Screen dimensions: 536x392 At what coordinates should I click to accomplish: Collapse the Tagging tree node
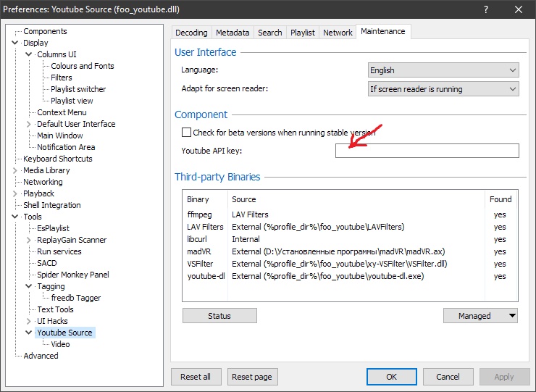coord(29,286)
